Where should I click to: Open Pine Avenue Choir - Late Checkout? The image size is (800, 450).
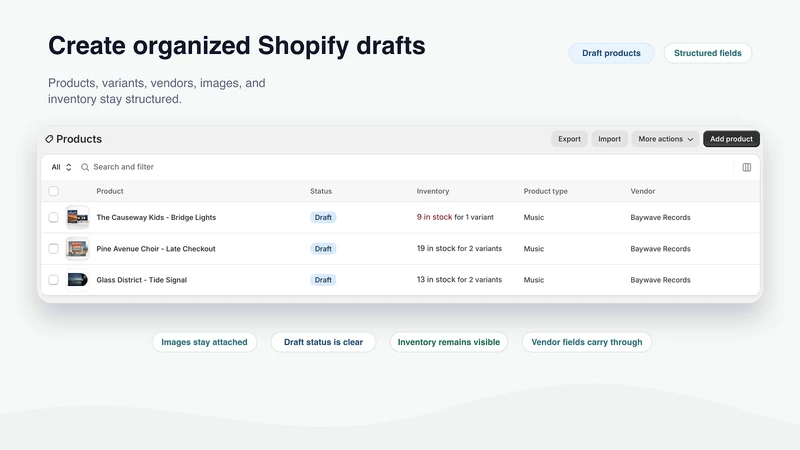pos(156,248)
